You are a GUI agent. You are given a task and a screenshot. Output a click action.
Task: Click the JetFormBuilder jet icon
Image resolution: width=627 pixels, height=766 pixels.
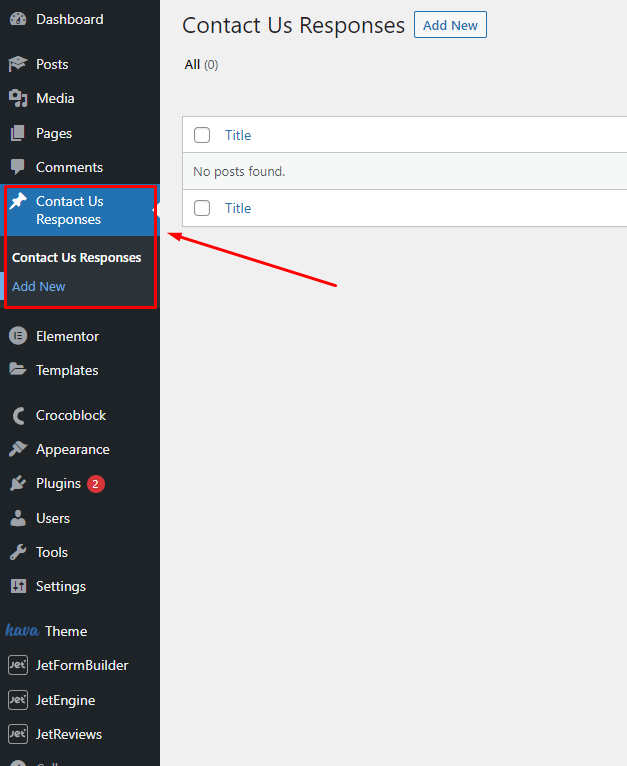point(18,665)
